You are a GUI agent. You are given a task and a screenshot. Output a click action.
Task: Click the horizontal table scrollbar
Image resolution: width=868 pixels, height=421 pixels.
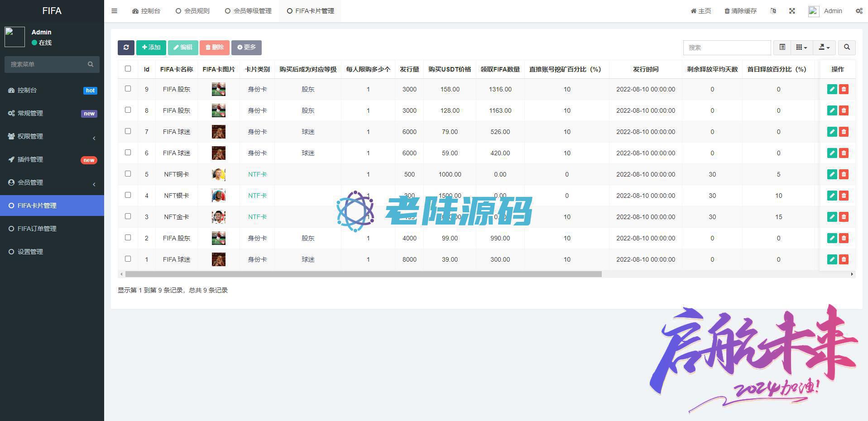pos(363,274)
